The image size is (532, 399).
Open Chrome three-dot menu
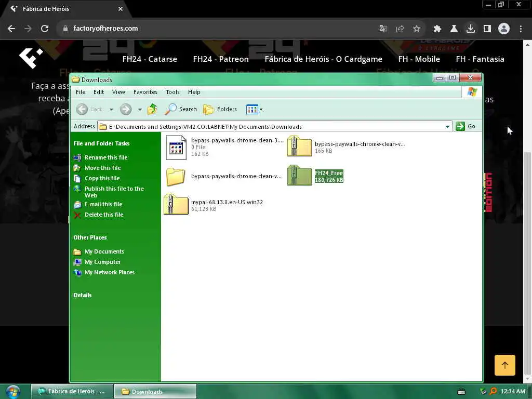(x=521, y=29)
